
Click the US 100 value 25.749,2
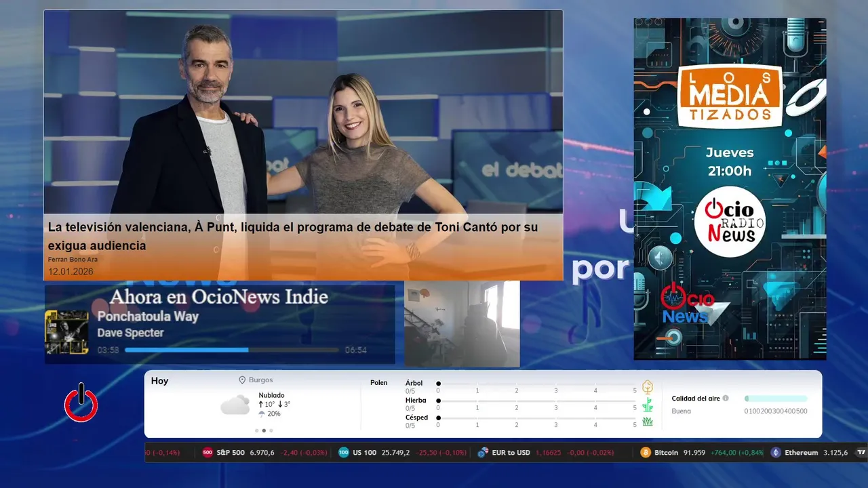395,453
